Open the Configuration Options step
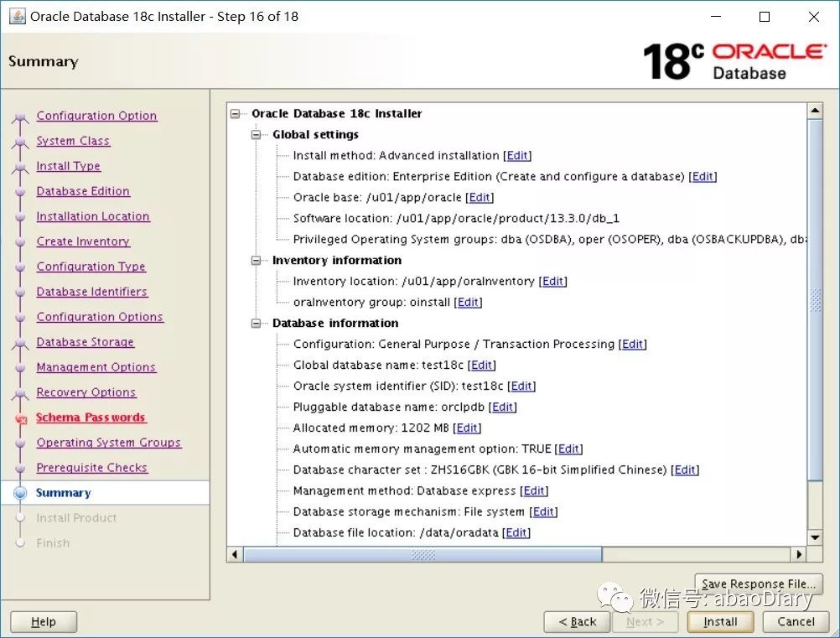Screen dimensions: 840x638 pyautogui.click(x=100, y=317)
